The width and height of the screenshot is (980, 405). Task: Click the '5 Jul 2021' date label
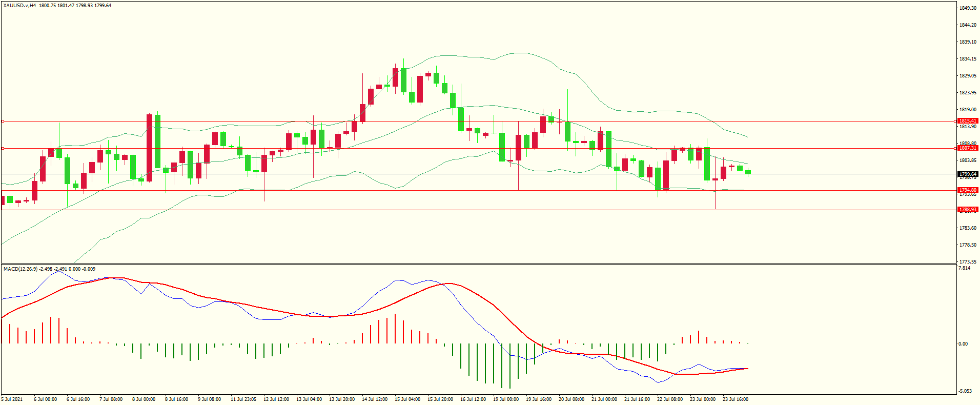[x=12, y=399]
